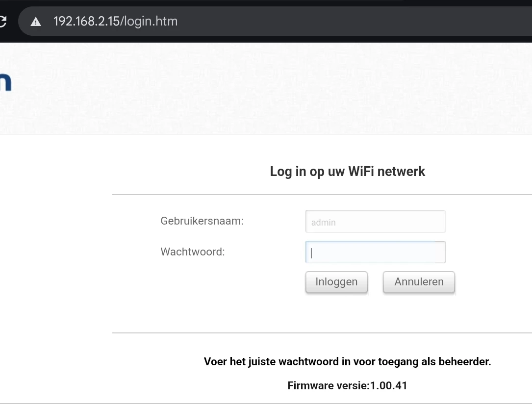The image size is (532, 405).
Task: Click inside the Wachtwoord password field
Action: click(x=375, y=252)
